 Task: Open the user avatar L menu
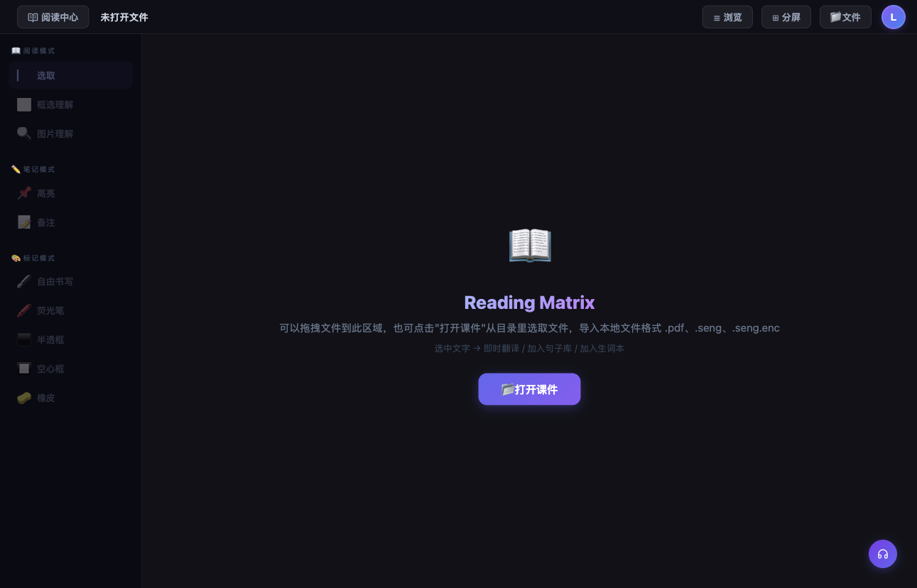(894, 17)
